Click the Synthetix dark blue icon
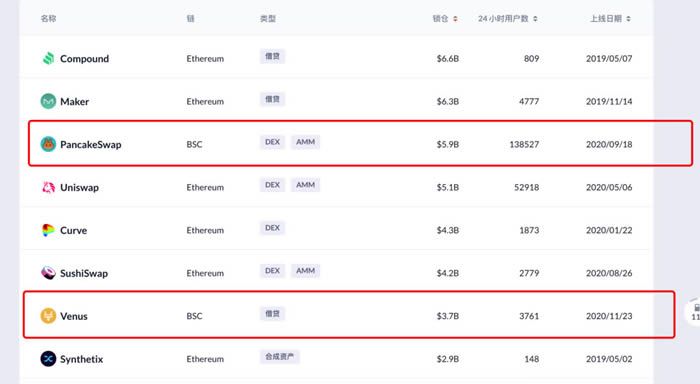 click(48, 359)
